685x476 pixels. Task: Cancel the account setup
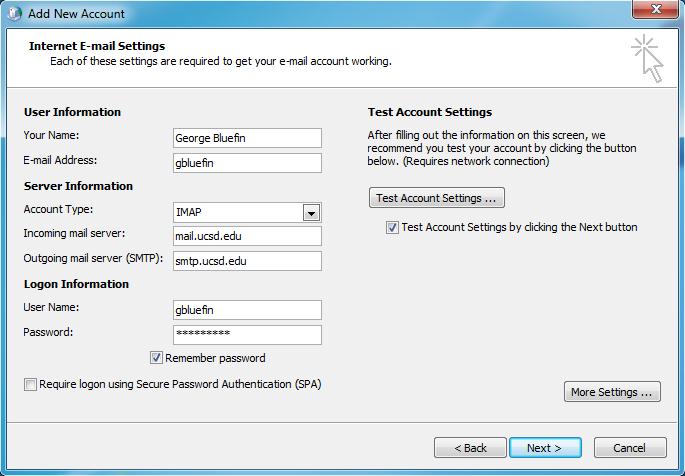[630, 448]
